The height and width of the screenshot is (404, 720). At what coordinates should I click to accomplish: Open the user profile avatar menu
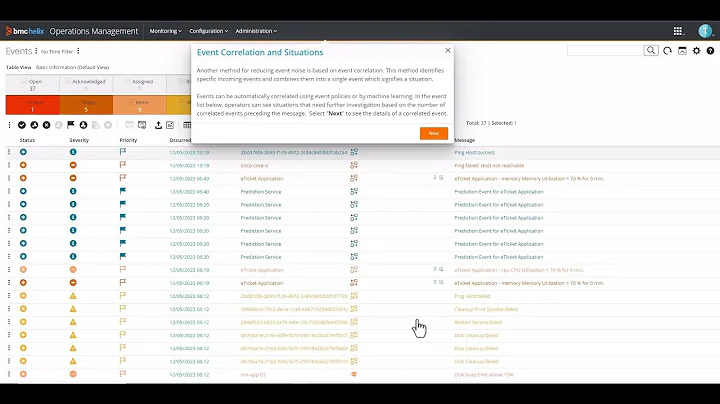click(705, 31)
